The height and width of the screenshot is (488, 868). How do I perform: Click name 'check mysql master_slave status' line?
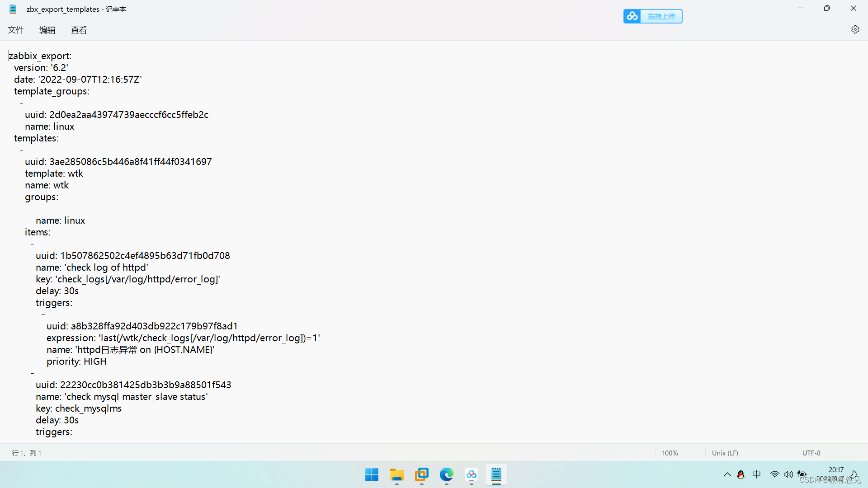point(122,397)
